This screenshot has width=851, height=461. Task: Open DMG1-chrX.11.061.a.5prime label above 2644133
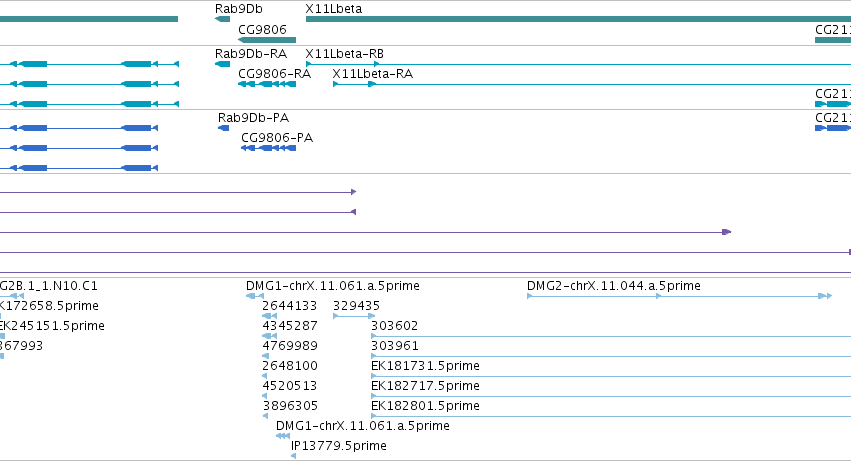[333, 286]
